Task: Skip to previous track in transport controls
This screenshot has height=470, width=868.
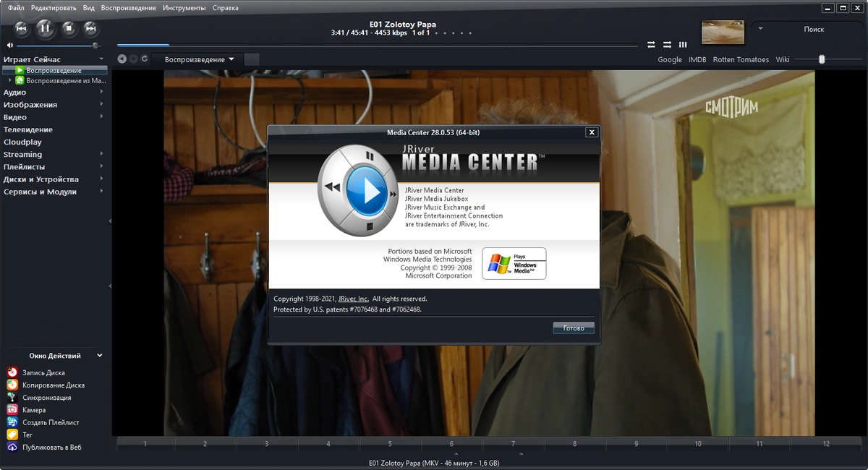Action: pos(22,28)
